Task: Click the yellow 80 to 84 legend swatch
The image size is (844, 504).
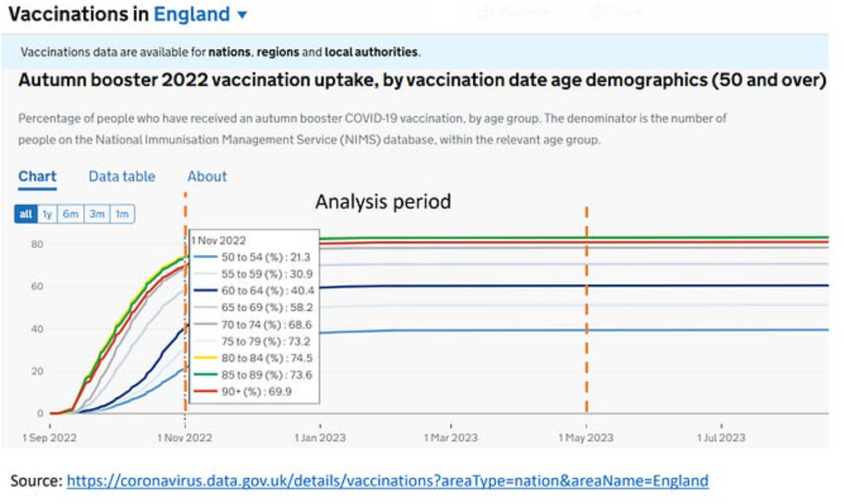Action: pyautogui.click(x=206, y=358)
